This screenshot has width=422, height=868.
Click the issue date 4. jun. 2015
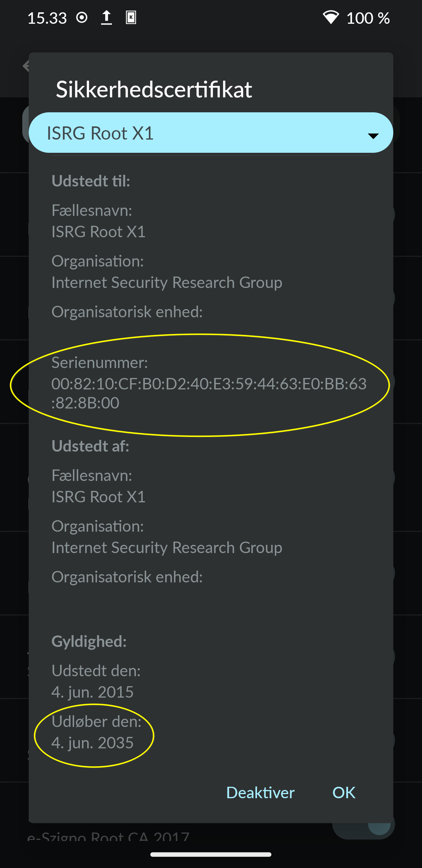point(92,692)
